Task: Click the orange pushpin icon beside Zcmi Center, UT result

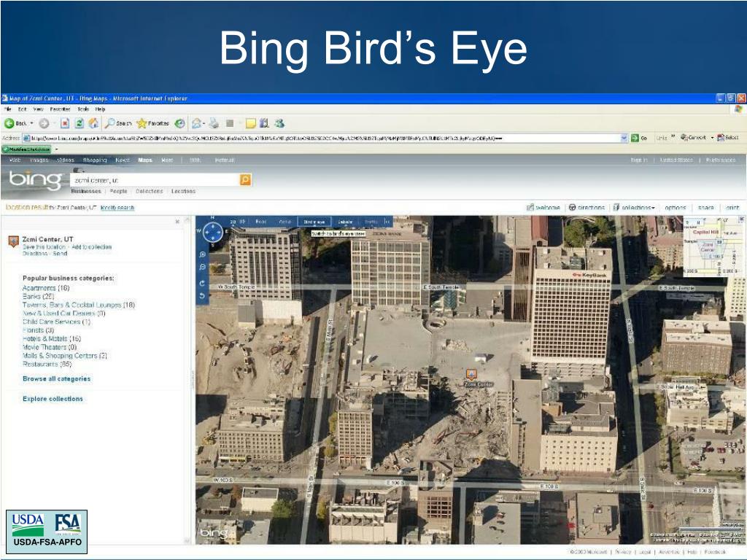Action: pos(13,241)
